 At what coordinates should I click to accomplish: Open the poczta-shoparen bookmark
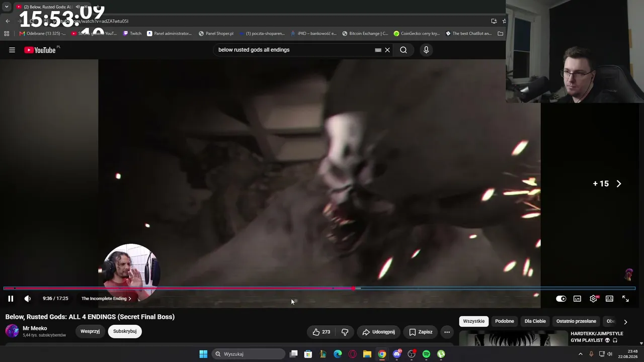click(x=262, y=34)
